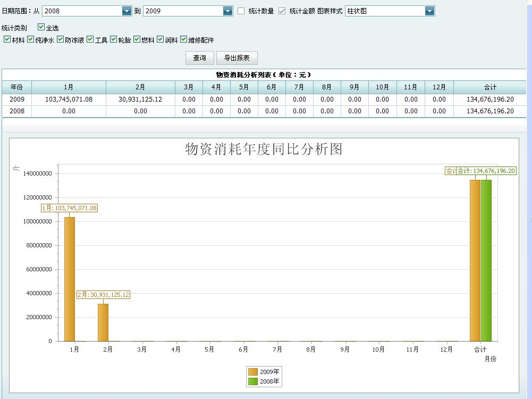Click the 查询 button
Image resolution: width=532 pixels, height=399 pixels.
199,58
